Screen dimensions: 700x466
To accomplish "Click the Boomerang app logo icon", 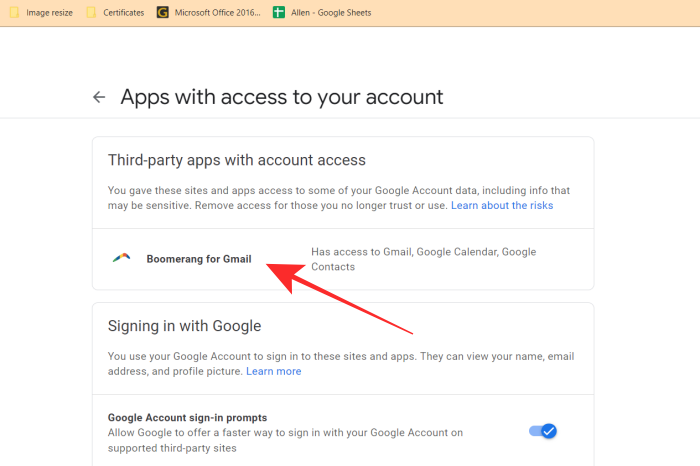I will coord(121,258).
